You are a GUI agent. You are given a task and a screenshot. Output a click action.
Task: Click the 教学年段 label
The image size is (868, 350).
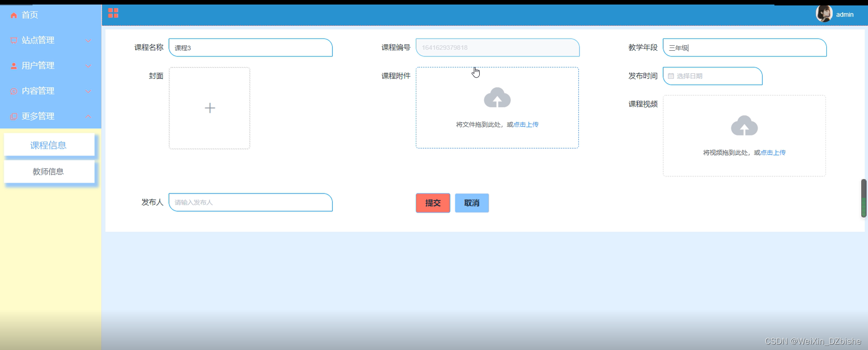[643, 47]
